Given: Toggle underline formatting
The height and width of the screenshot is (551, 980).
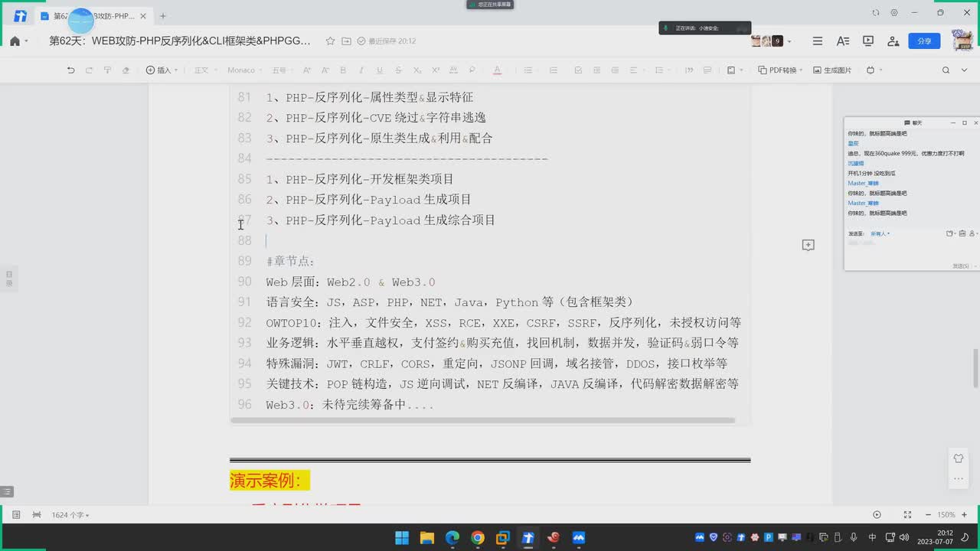Looking at the screenshot, I should coord(380,70).
